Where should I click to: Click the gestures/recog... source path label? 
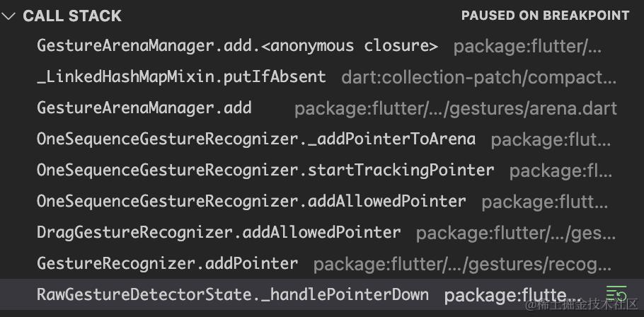coord(462,265)
